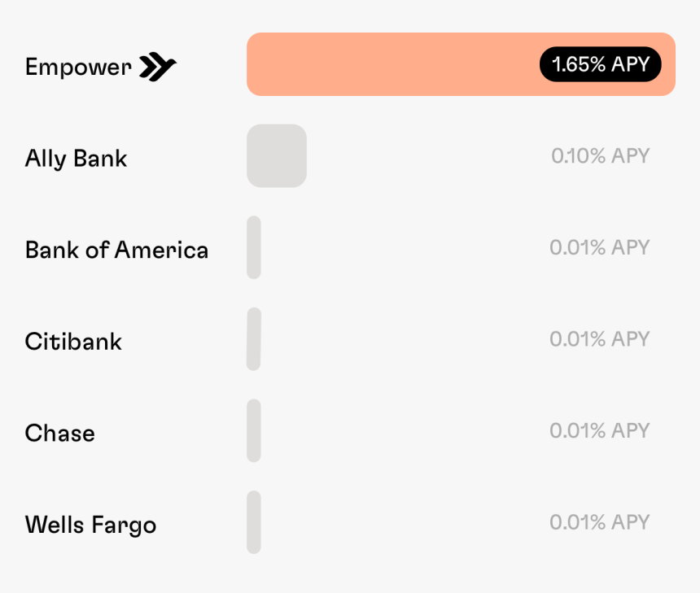Click Citibank's 0.01% APY value
The height and width of the screenshot is (593, 700).
coord(599,338)
